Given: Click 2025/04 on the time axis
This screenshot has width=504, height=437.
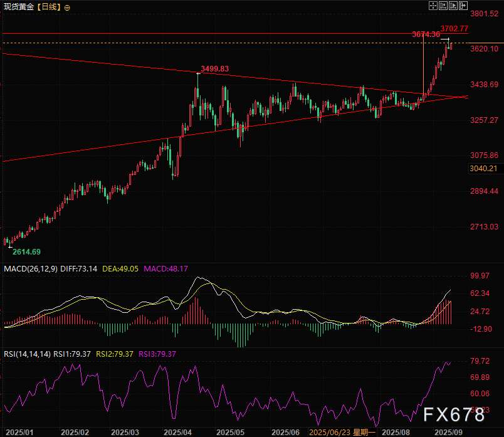Looking at the screenshot, I should coord(177,432).
